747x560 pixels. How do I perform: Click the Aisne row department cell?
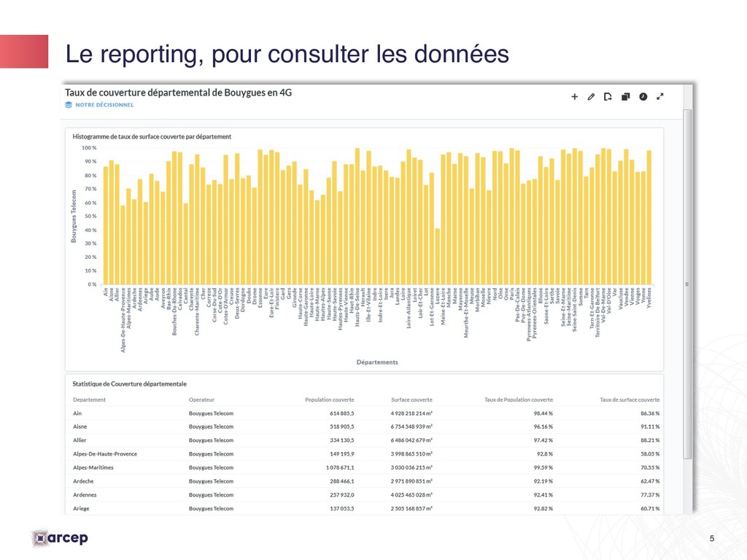click(x=80, y=427)
